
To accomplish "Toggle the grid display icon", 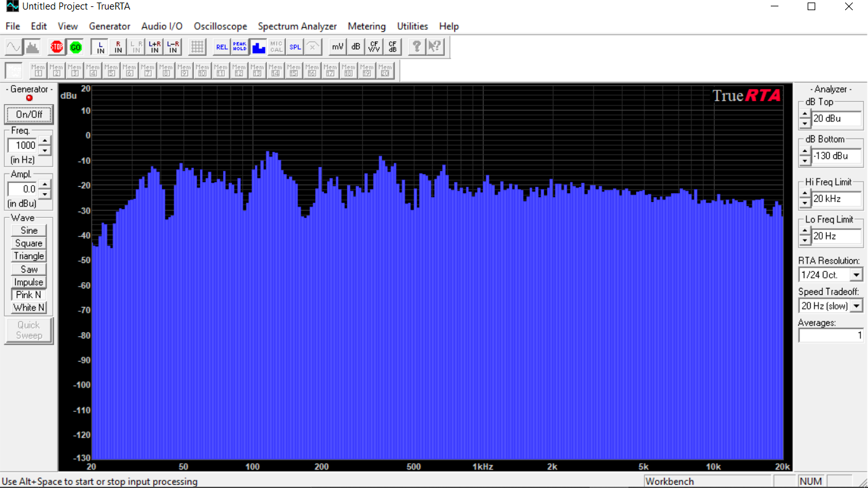I will click(x=197, y=47).
